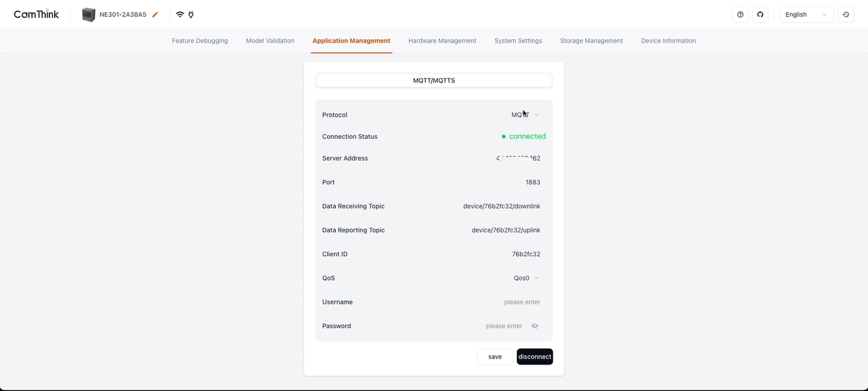Click the history restore icon top right

tap(846, 14)
